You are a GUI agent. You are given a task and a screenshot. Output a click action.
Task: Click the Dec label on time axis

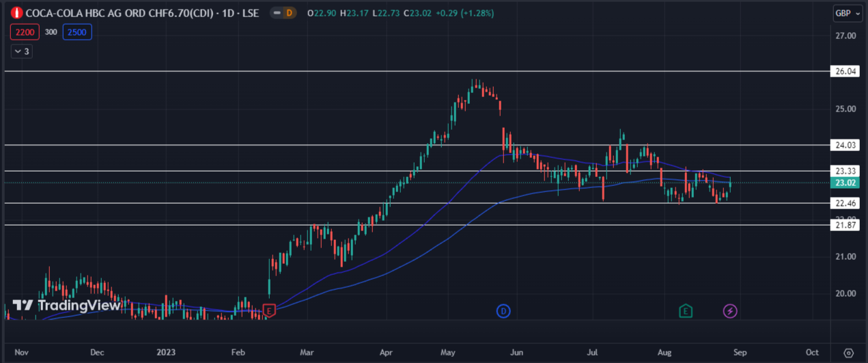97,353
